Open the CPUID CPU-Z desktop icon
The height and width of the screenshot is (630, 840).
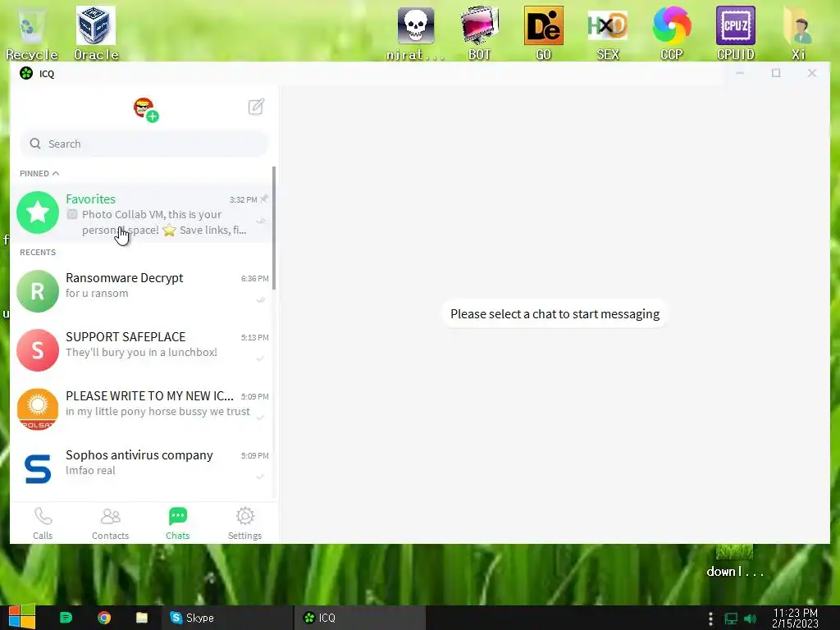coord(736,32)
